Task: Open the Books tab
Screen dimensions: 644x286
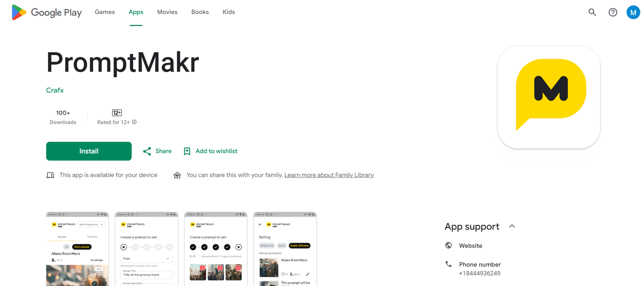Action: (200, 12)
